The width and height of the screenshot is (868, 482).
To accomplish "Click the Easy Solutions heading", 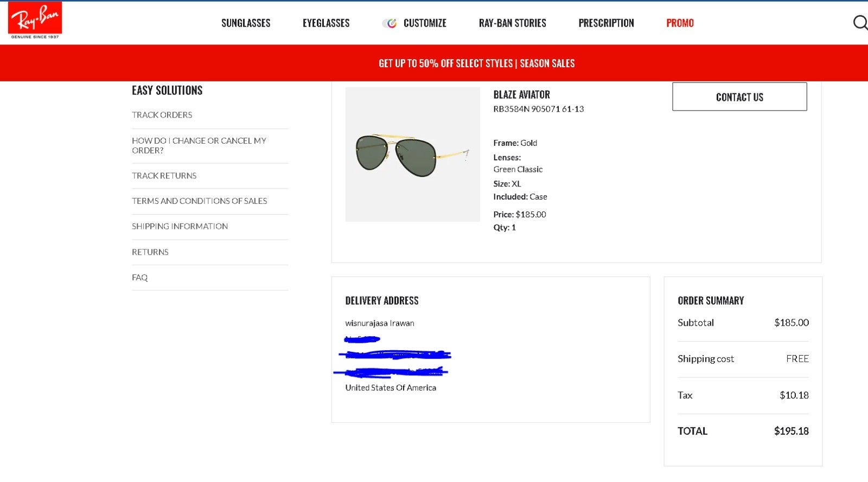I will click(167, 91).
